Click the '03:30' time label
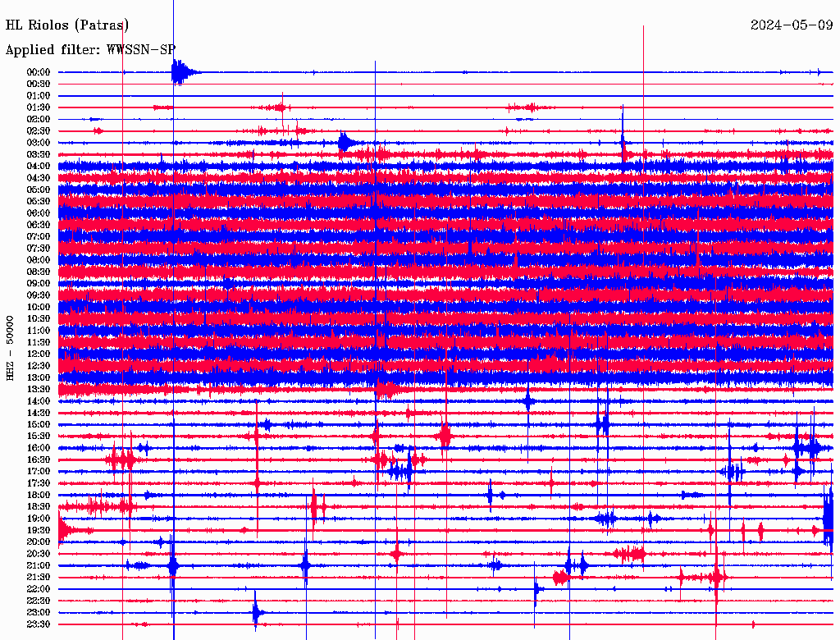This screenshot has height=640, width=840. coord(39,155)
